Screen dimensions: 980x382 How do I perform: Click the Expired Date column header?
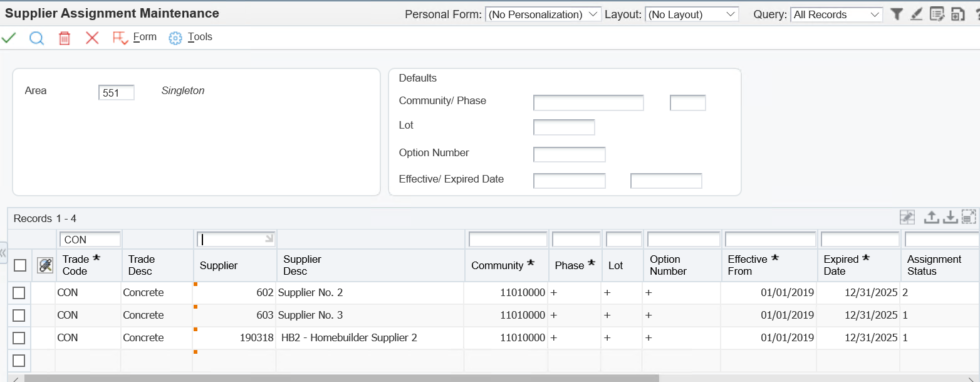click(859, 265)
